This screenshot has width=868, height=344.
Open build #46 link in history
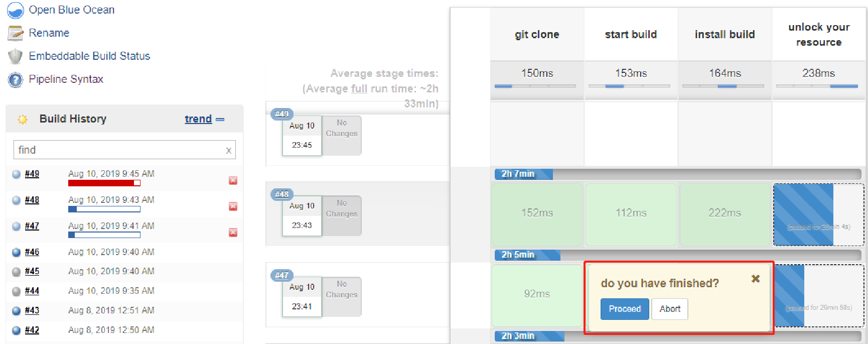[x=32, y=252]
